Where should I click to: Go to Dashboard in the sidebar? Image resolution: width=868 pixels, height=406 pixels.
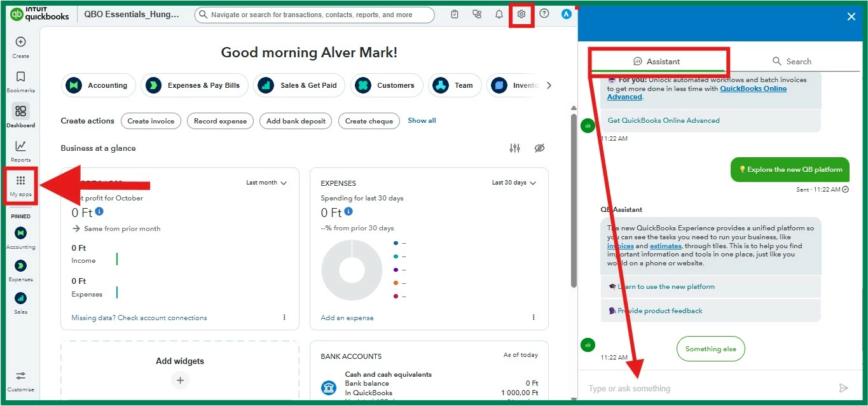[20, 111]
